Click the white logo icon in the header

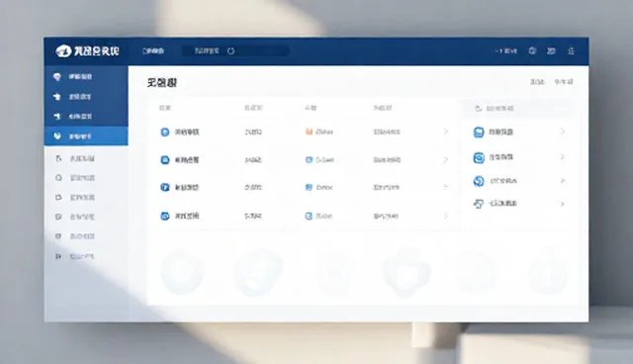pos(63,50)
